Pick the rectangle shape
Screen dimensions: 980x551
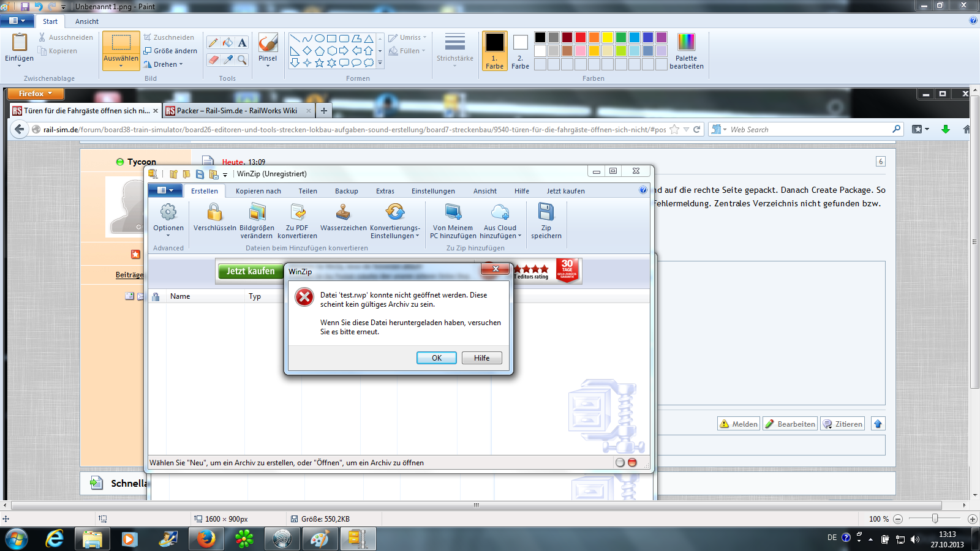(331, 39)
